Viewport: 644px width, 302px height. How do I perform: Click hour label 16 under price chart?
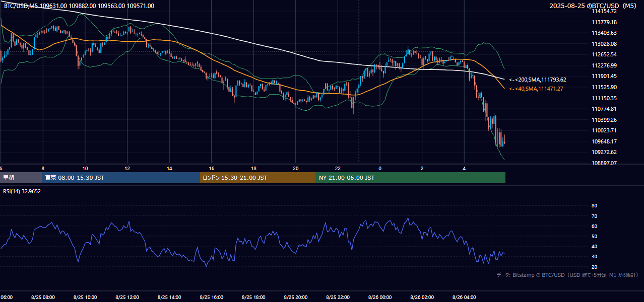(212, 168)
